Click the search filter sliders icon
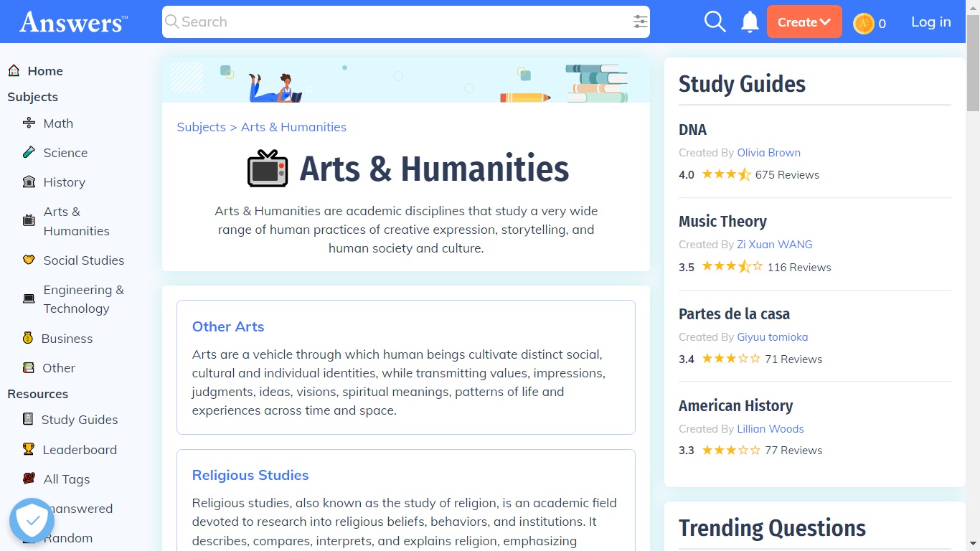This screenshot has height=551, width=980. point(641,22)
